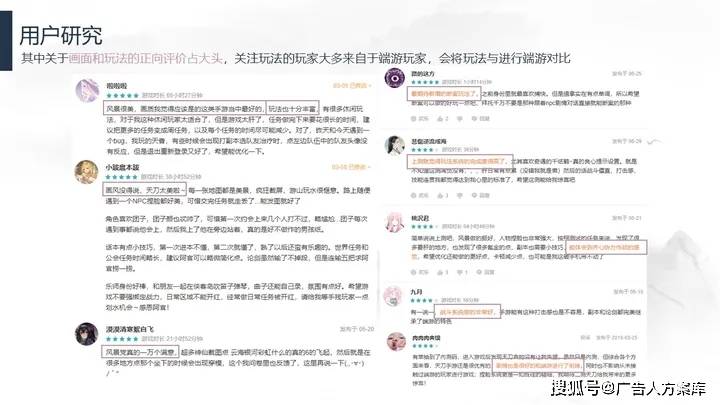
Task: Click boxed phrase starting 风景很美，画质我觉得
Action: (x=185, y=109)
